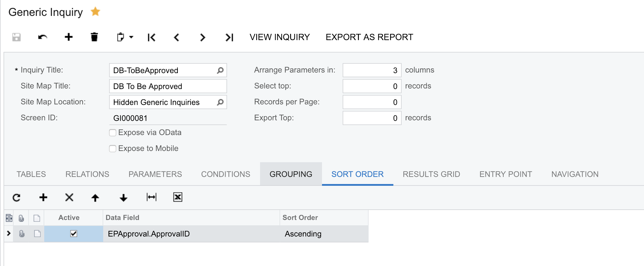Enable the Expose to Mobile checkbox
The height and width of the screenshot is (266, 644).
coord(113,149)
